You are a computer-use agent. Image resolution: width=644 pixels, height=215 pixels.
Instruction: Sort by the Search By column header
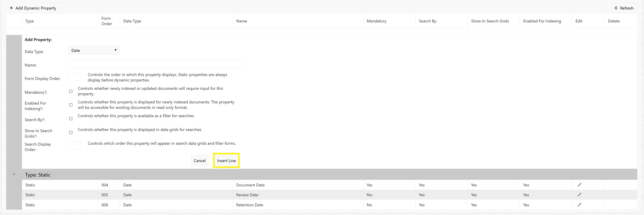click(428, 21)
